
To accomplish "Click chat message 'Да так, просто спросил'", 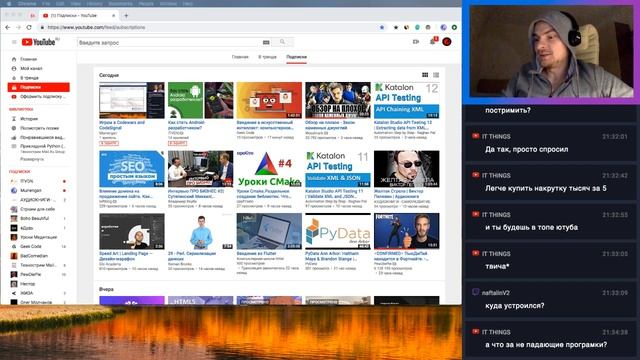I will [x=527, y=149].
